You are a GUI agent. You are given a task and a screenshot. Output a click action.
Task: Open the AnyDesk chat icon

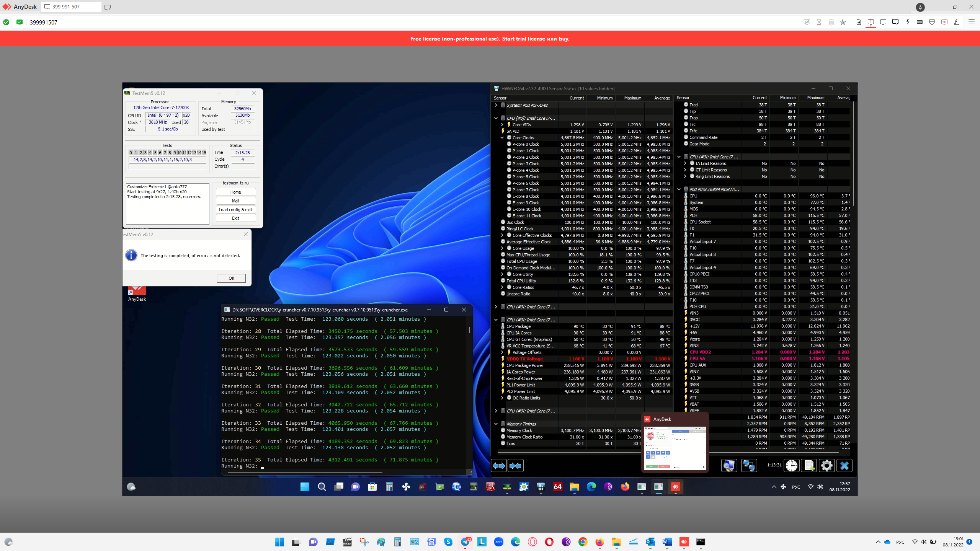pyautogui.click(x=895, y=22)
